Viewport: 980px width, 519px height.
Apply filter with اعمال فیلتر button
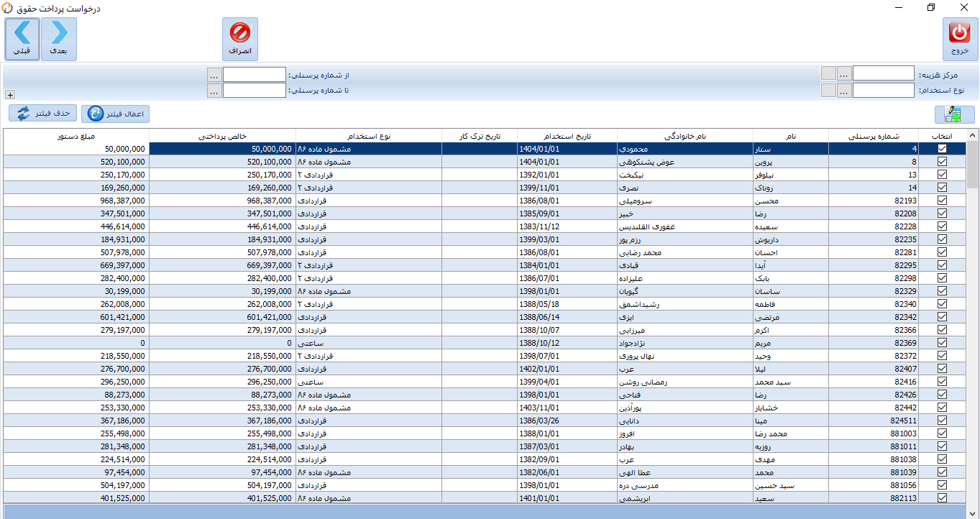click(116, 114)
